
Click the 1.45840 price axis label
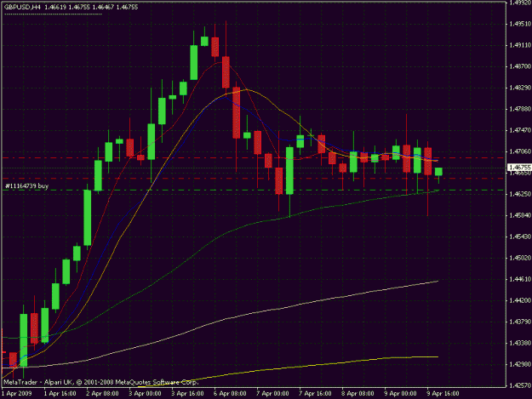point(519,215)
